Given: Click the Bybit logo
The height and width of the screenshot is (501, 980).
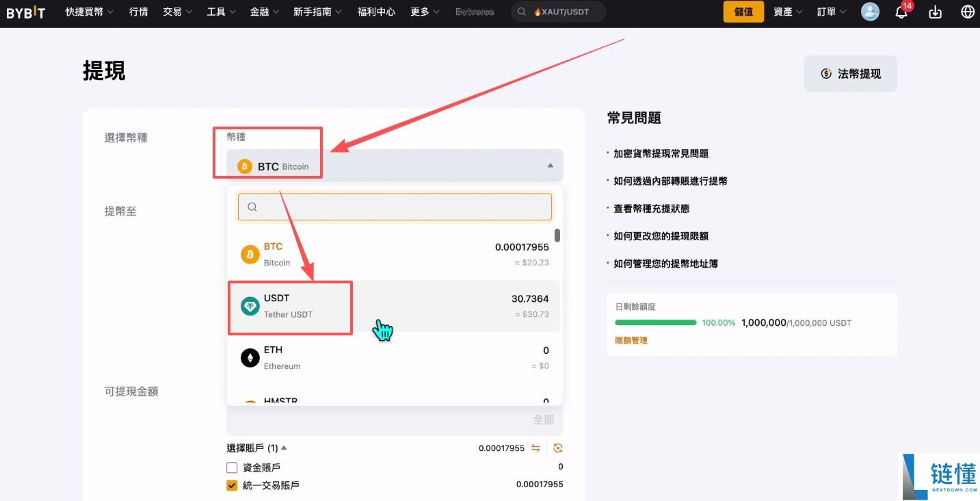Looking at the screenshot, I should [26, 12].
